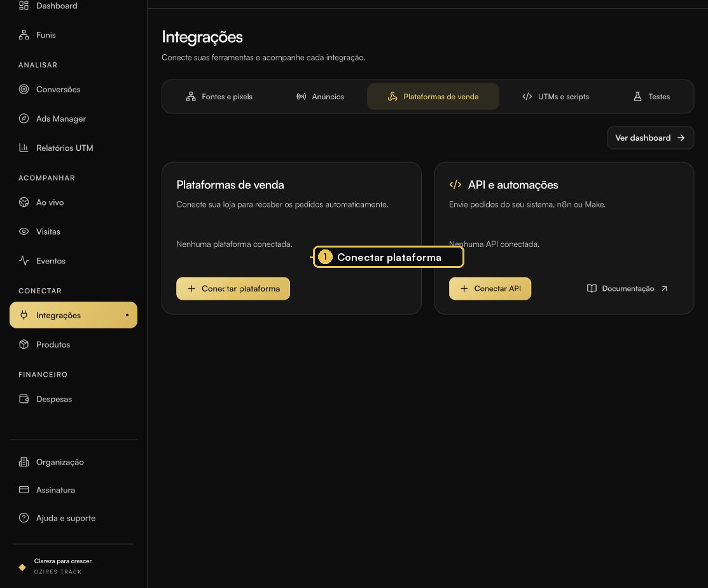Click the diamond Ozires Track logo

(22, 567)
